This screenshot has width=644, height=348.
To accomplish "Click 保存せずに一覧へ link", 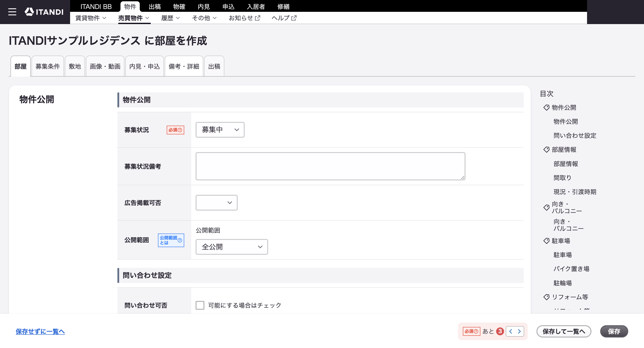I will pos(40,331).
